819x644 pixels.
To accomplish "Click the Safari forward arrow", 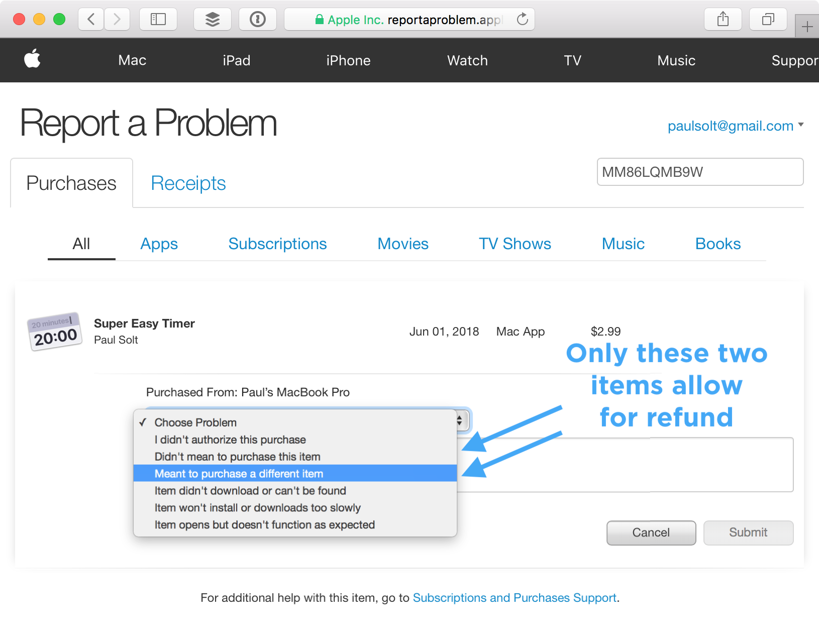I will click(117, 19).
